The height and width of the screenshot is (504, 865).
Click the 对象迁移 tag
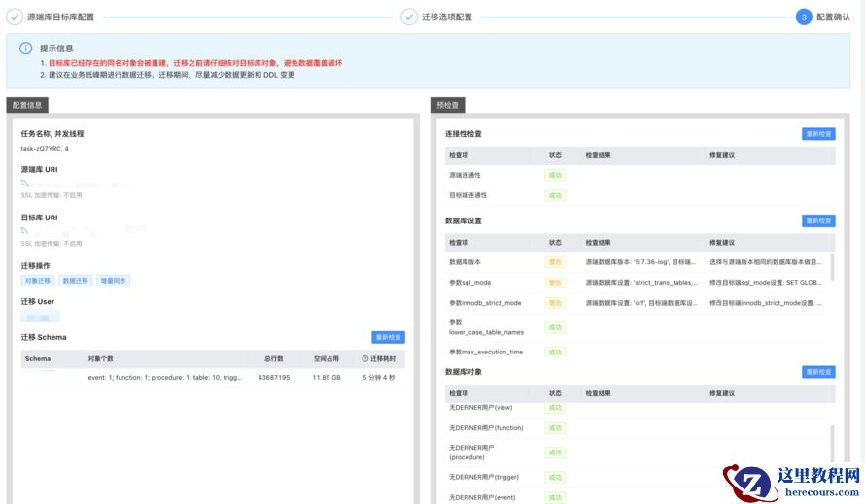[38, 281]
